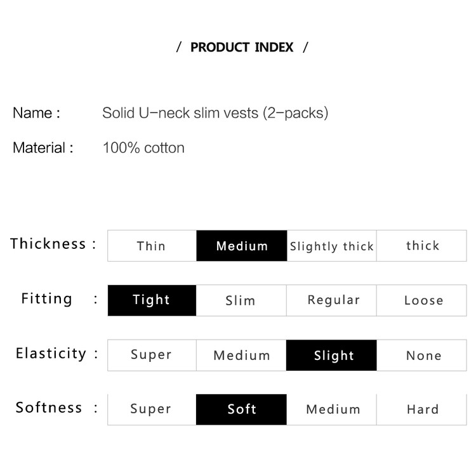Choose the Soft softness option
This screenshot has width=476, height=473.
[241, 410]
